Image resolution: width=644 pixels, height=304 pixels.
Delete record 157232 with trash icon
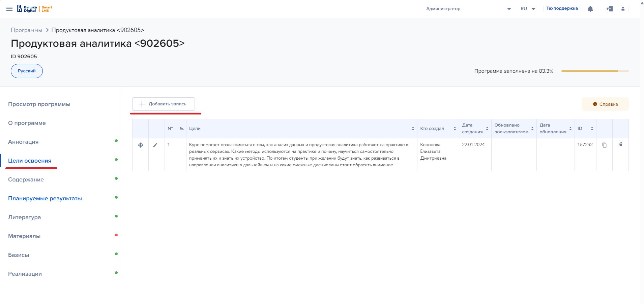pyautogui.click(x=620, y=144)
